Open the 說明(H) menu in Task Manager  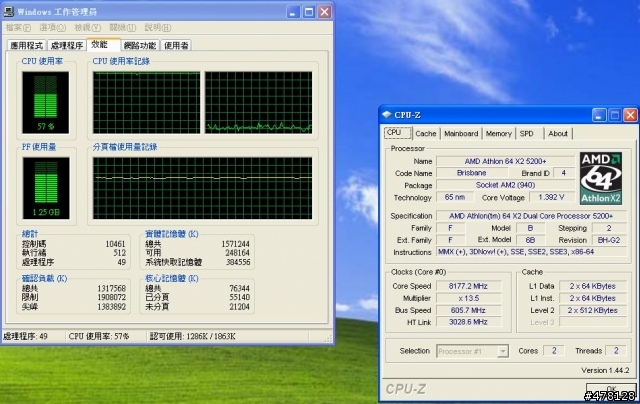[158, 28]
